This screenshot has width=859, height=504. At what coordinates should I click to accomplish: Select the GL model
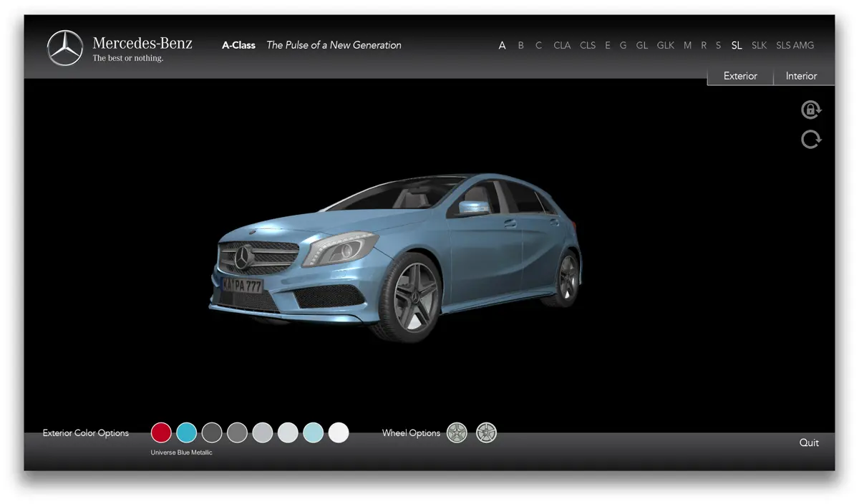(642, 45)
